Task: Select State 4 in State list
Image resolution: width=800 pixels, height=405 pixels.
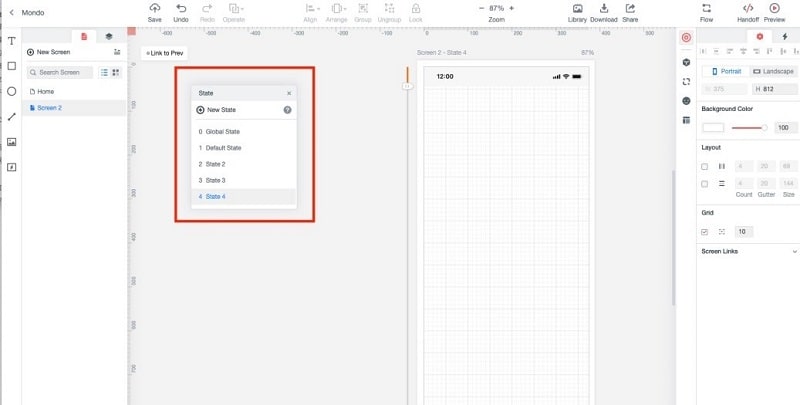Action: (243, 197)
